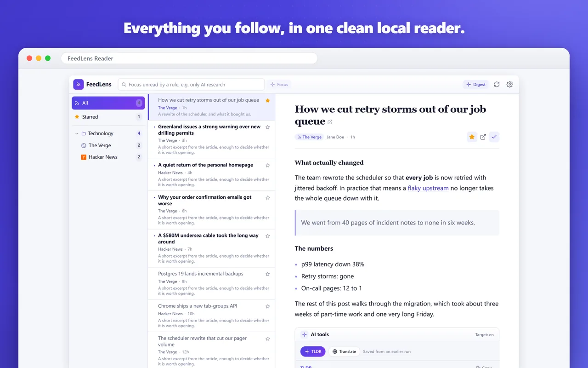Star the quiet return of personal homepage item
Screen dimensions: 588x368
pyautogui.click(x=268, y=165)
